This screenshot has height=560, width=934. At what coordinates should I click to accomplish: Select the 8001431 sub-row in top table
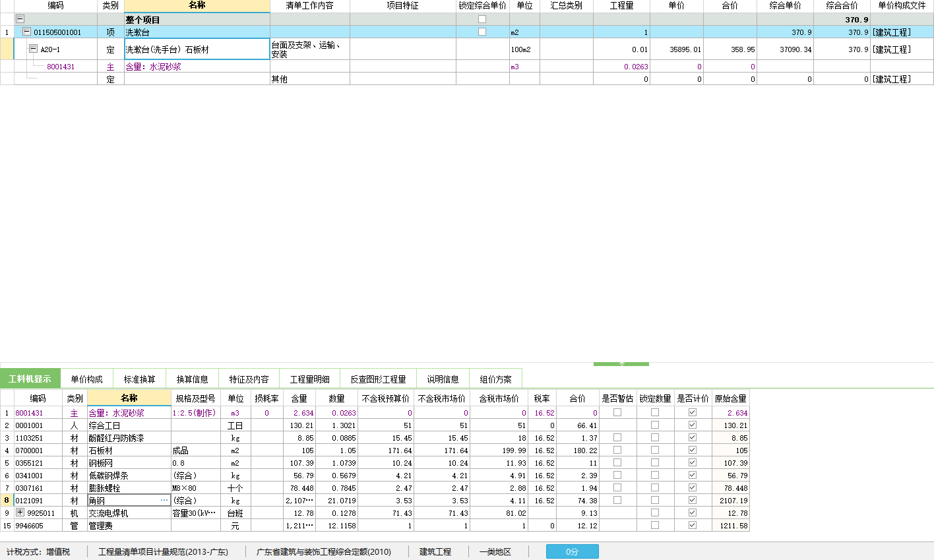[61, 67]
